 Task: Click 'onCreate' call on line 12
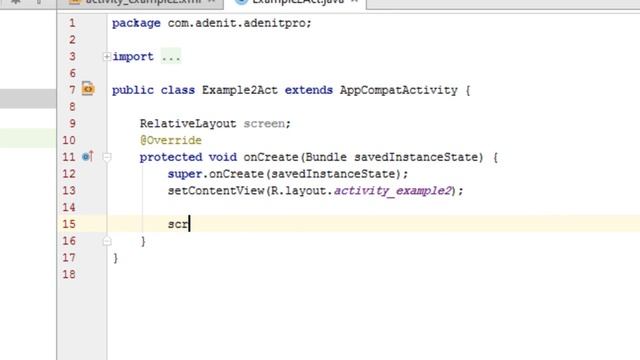point(236,174)
